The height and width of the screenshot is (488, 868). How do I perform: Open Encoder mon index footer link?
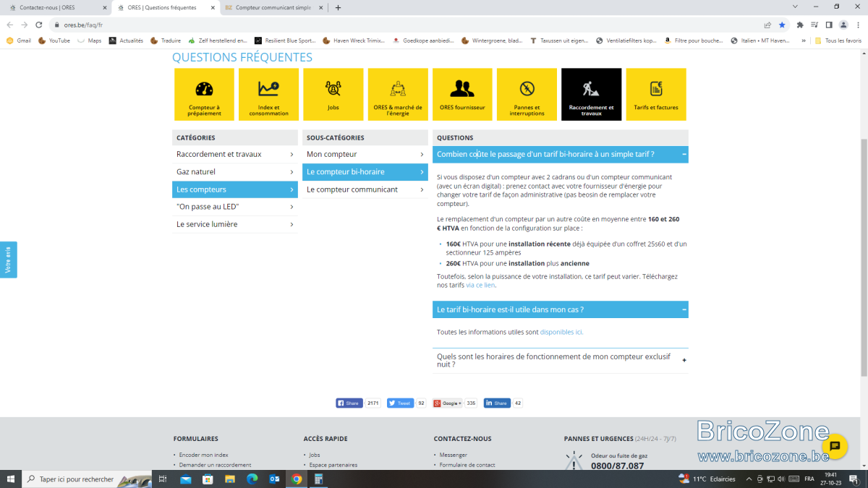click(203, 455)
